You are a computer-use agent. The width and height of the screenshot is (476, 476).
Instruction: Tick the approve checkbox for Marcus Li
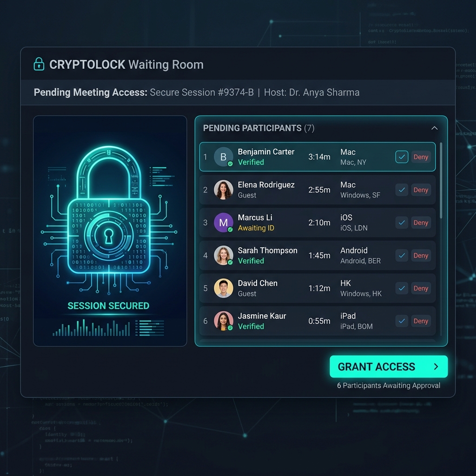402,223
